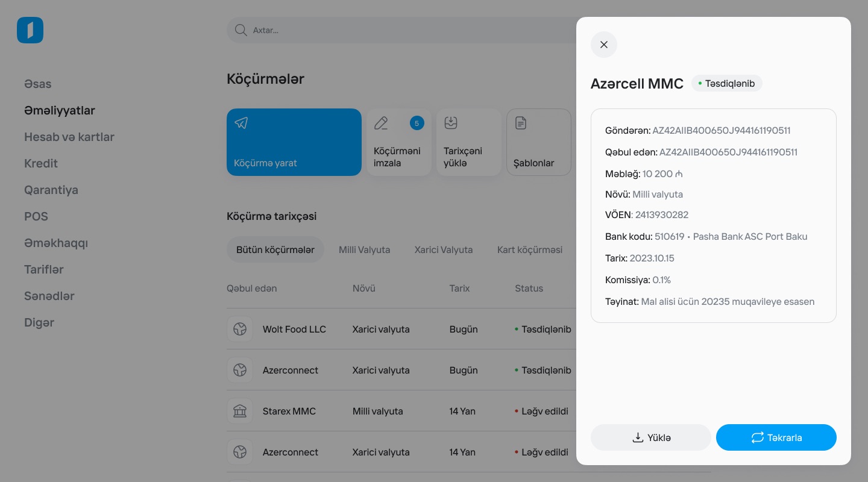
Task: Open Əməkhaqqı in the sidebar
Action: coord(56,243)
